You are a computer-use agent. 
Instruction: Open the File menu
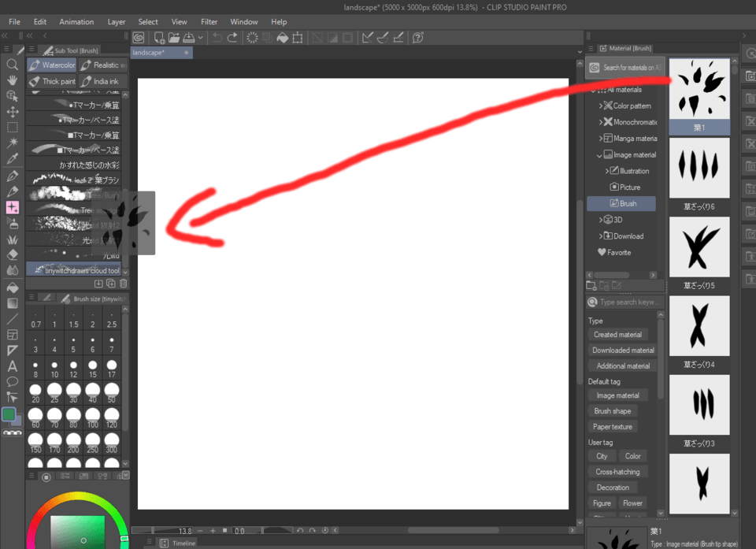(x=14, y=22)
